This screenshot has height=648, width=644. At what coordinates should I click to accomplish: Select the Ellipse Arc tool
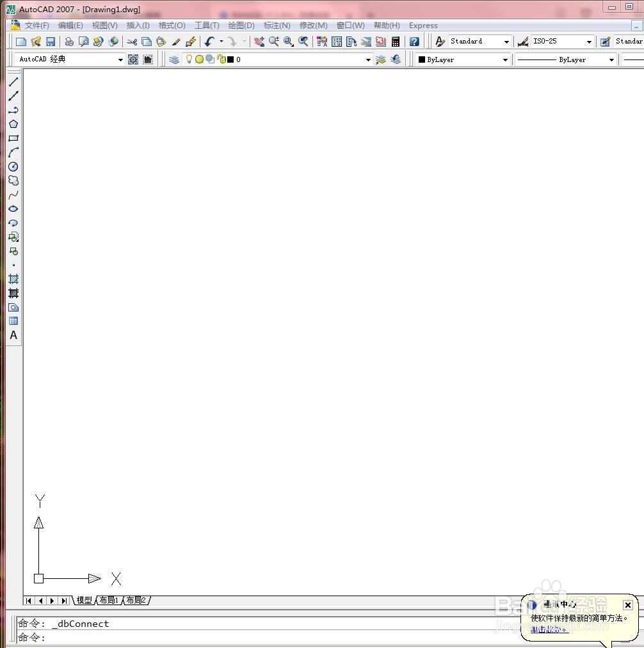point(13,223)
